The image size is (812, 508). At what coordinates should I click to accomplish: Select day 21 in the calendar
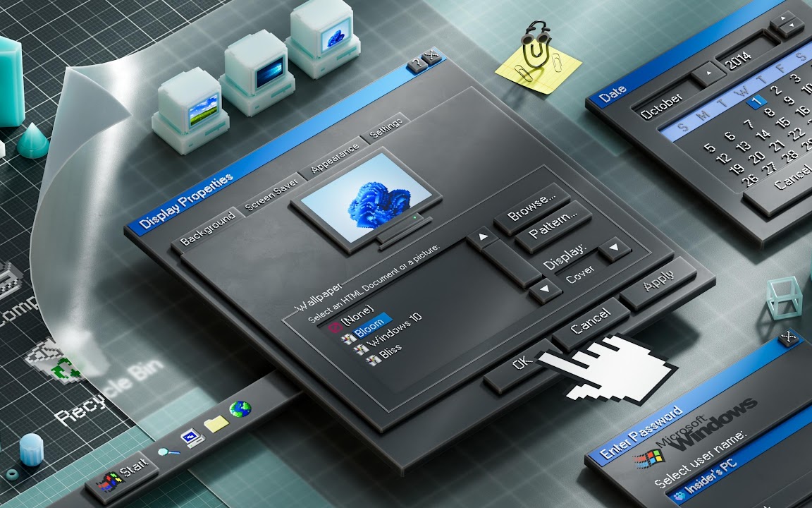point(777,145)
